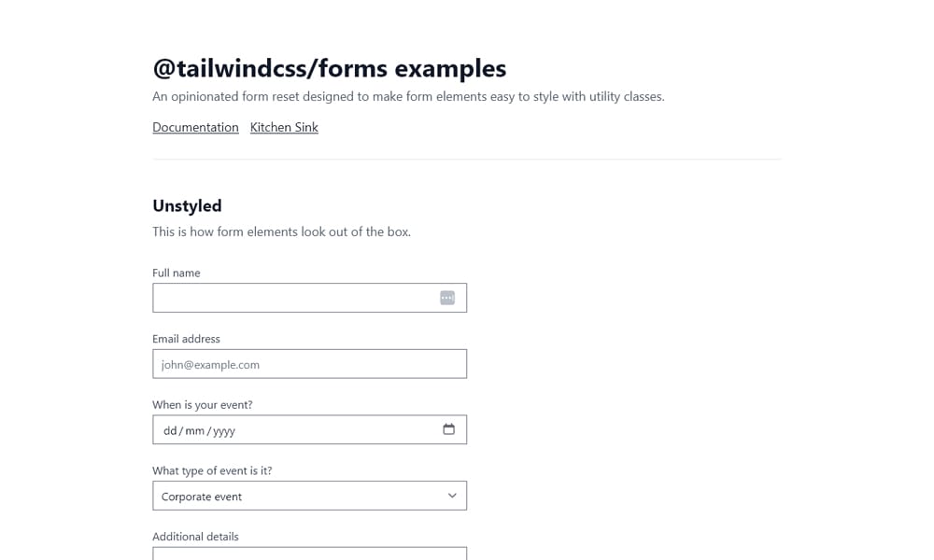
Task: Click the @tailwindcss/forms examples title
Action: pos(329,67)
